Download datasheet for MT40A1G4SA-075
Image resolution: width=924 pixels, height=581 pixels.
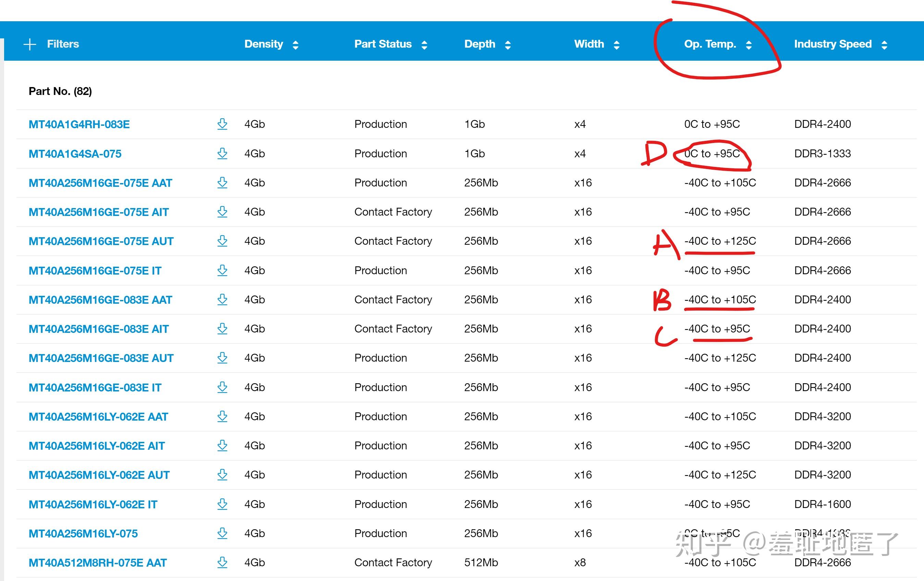[222, 153]
